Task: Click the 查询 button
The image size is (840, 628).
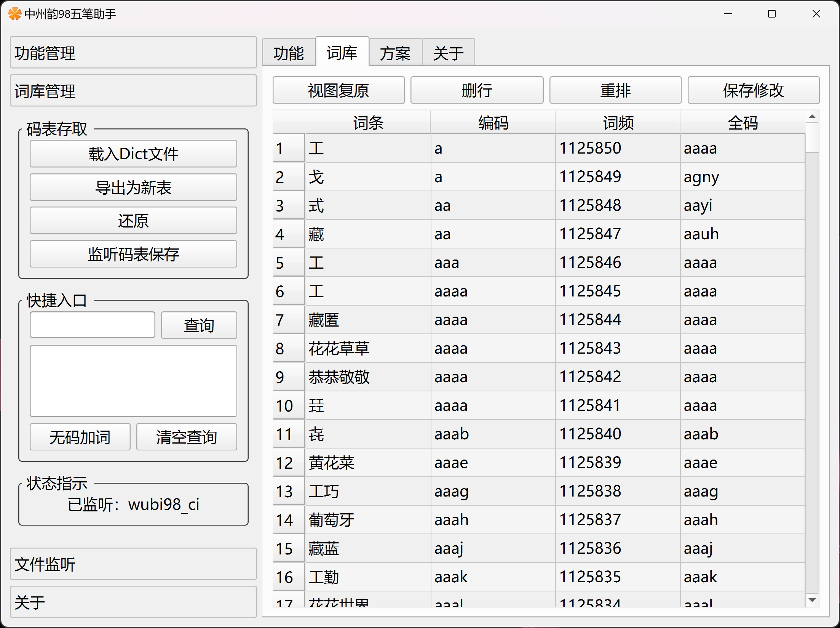Action: (x=199, y=325)
